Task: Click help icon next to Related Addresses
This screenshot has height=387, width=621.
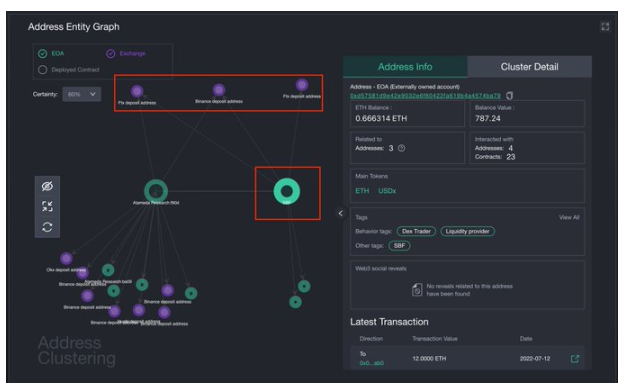Action: 401,148
